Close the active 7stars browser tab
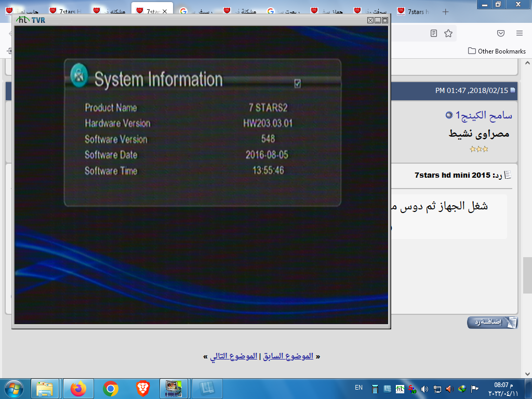 pos(165,11)
